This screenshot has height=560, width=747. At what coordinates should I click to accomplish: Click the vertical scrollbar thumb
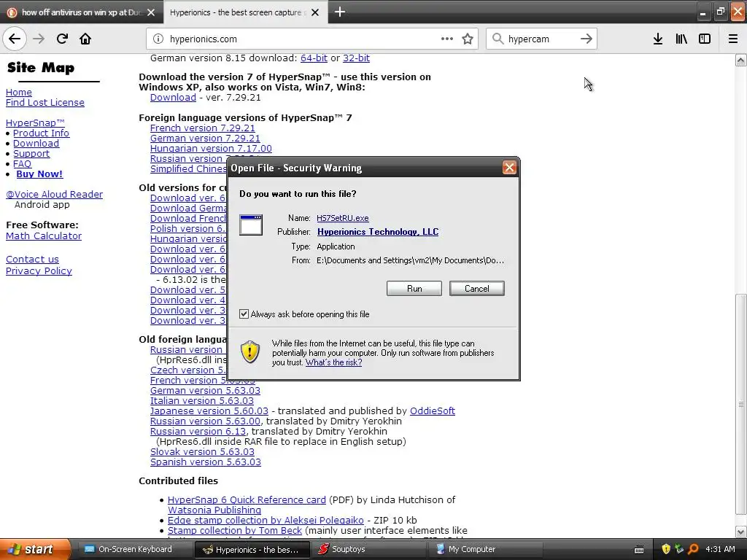pyautogui.click(x=740, y=404)
